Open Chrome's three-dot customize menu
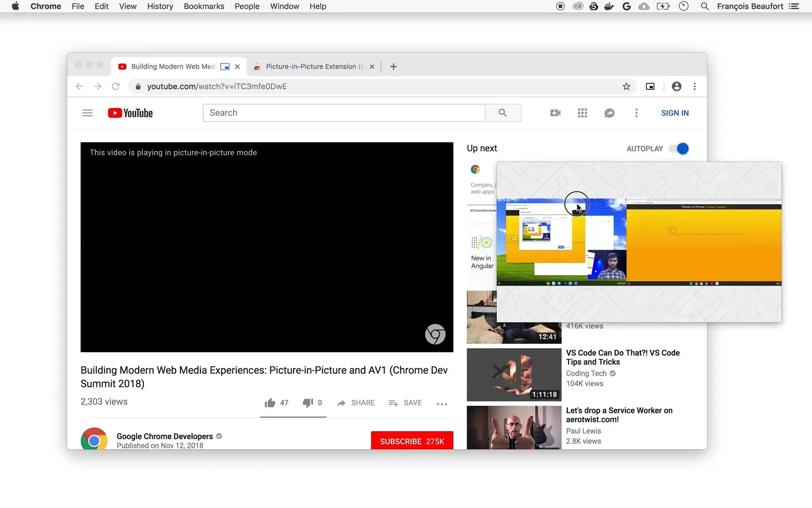Viewport: 812px width, 508px height. tap(695, 87)
